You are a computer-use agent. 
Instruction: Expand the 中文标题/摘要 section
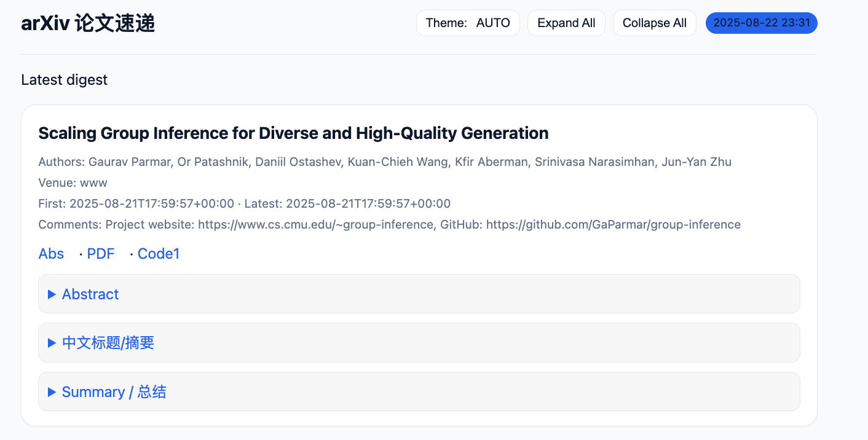[419, 343]
